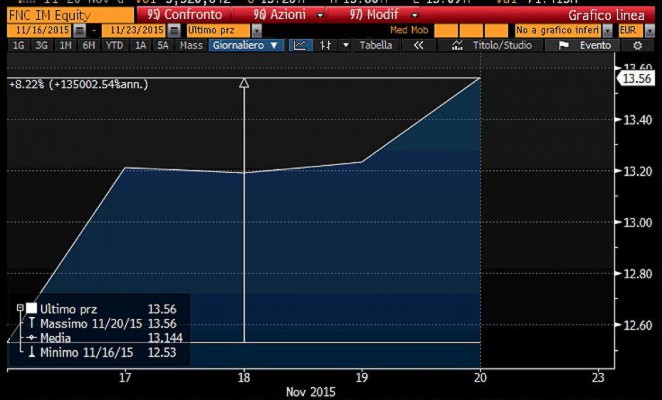The height and width of the screenshot is (400, 662).
Task: Select the candlestick bar chart icon
Action: [324, 45]
